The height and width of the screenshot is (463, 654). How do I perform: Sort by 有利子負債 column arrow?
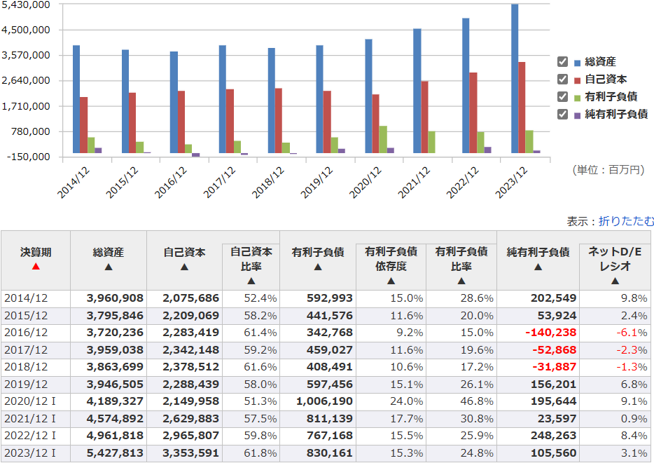tap(317, 267)
